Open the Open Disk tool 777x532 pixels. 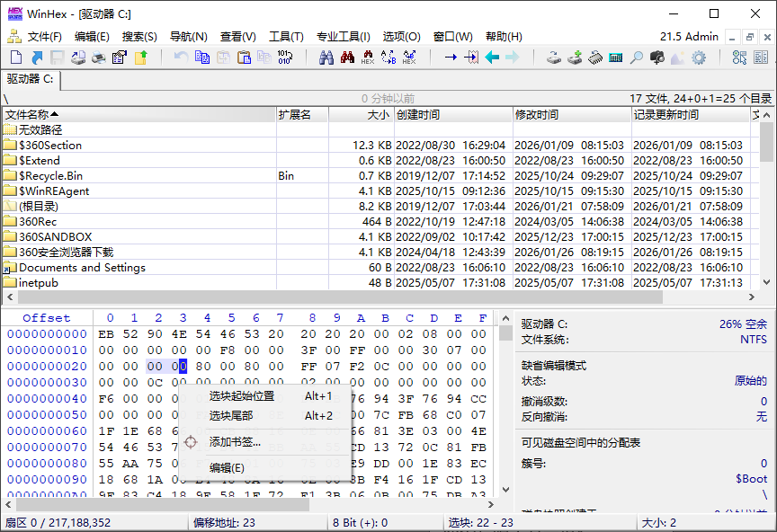pos(553,57)
